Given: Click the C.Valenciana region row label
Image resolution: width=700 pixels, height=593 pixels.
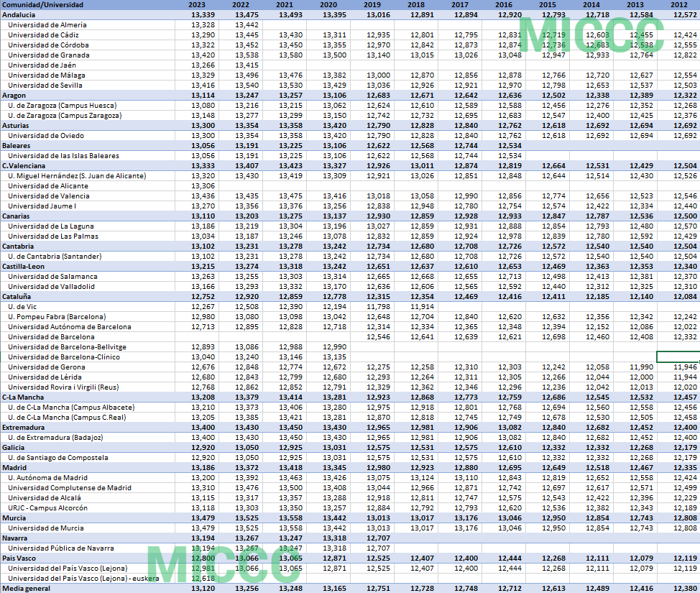Looking at the screenshot, I should click(24, 165).
